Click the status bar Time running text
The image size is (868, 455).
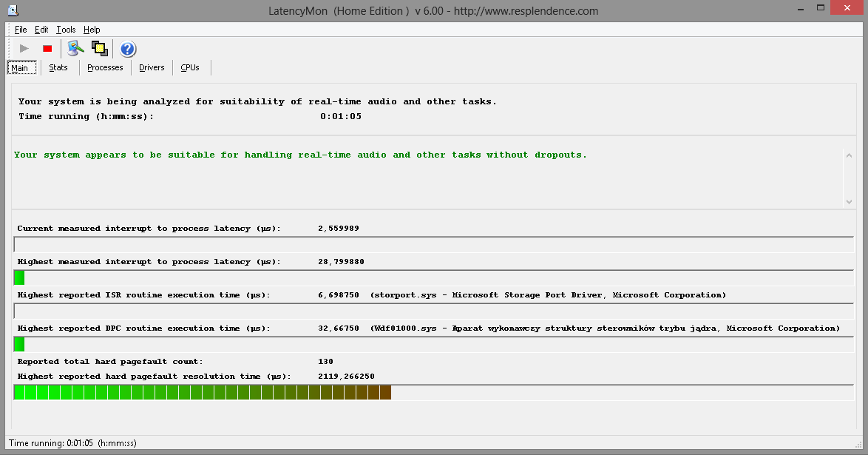pyautogui.click(x=72, y=443)
